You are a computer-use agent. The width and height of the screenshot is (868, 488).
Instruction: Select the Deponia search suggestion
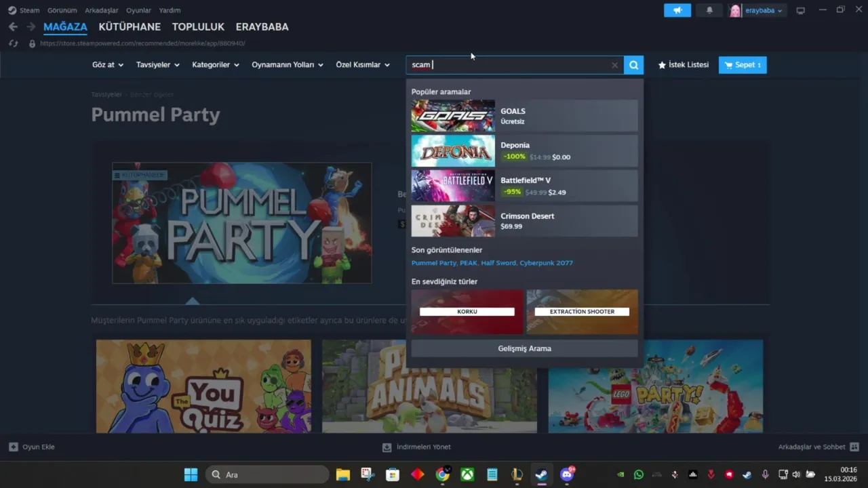point(524,151)
